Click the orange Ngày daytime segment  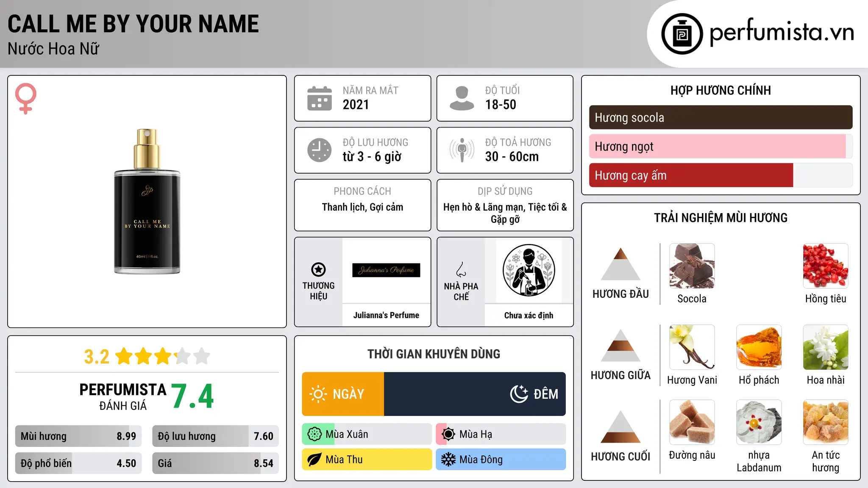click(x=343, y=394)
